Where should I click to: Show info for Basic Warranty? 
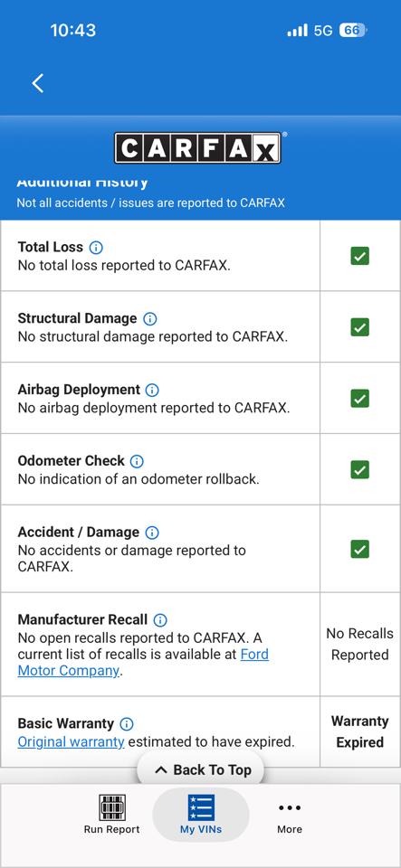127,724
